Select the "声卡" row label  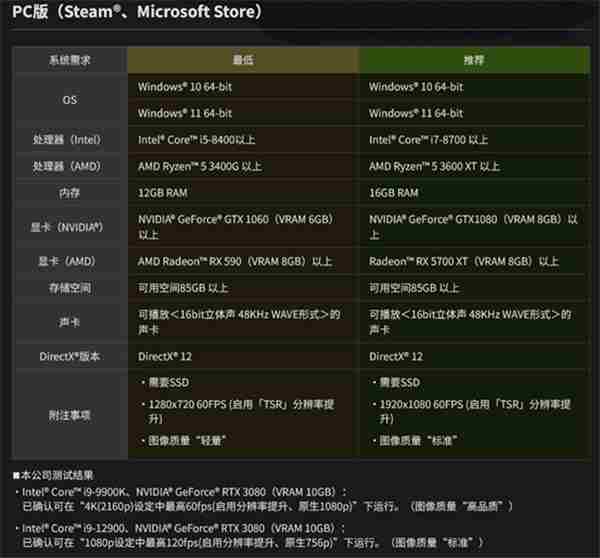[x=70, y=322]
